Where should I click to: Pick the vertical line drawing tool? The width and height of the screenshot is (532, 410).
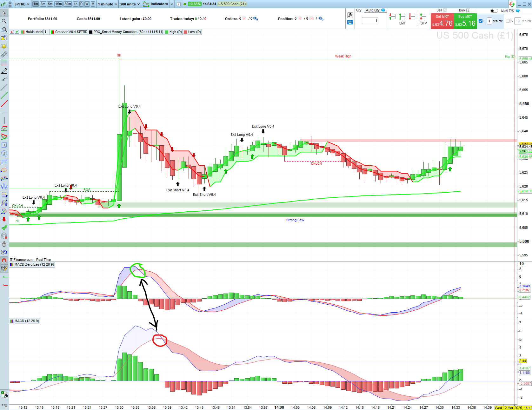[4, 120]
